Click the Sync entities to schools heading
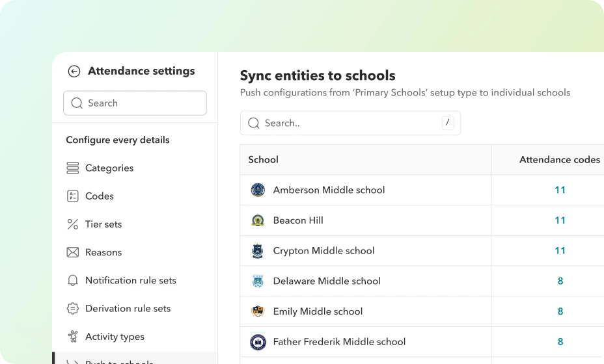The image size is (604, 364). (x=318, y=76)
